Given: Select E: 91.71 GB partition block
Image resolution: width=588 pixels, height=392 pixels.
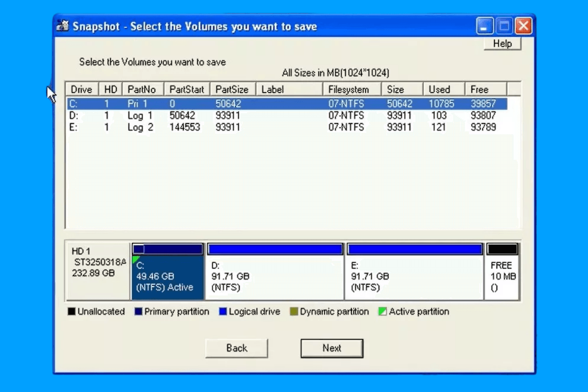Looking at the screenshot, I should [x=415, y=271].
